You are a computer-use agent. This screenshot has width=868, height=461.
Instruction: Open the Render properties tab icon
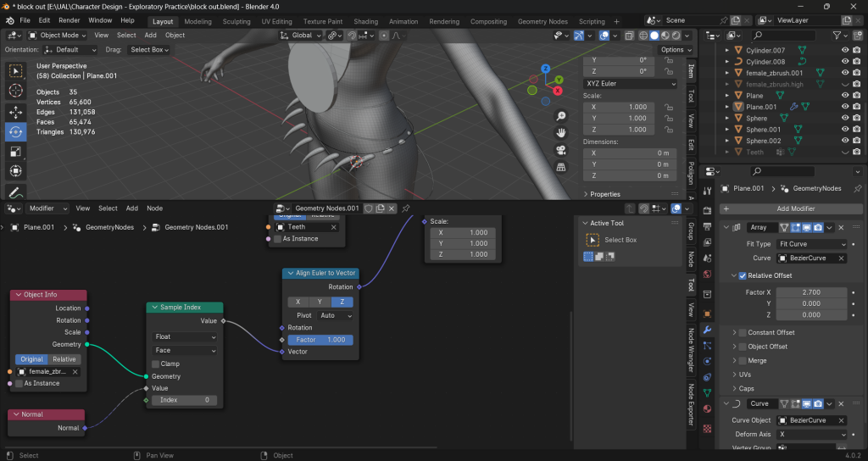(x=707, y=211)
